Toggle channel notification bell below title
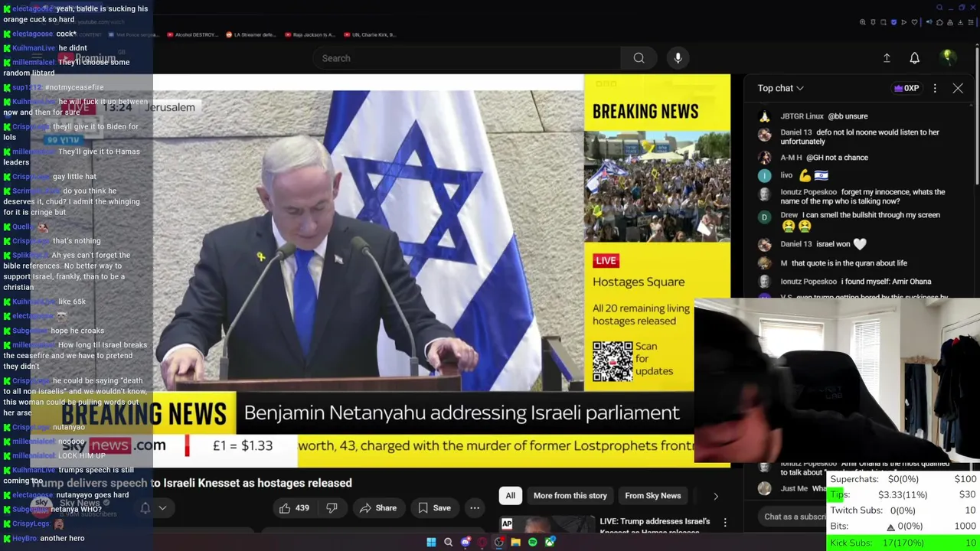The height and width of the screenshot is (551, 980). 145,508
